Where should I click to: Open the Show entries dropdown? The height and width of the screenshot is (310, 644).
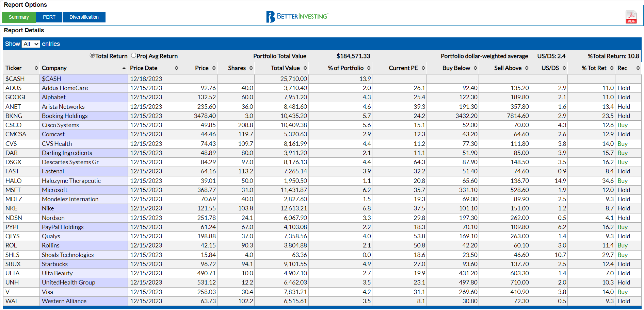[x=31, y=44]
